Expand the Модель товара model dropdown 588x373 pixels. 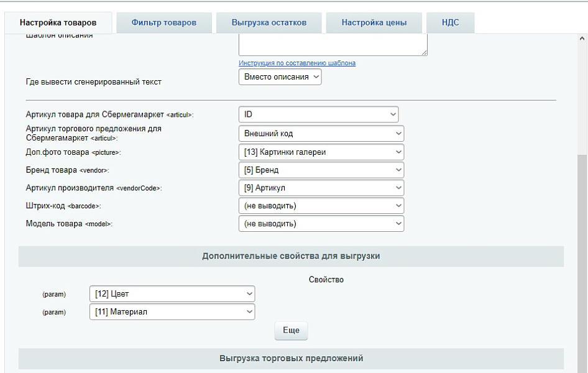321,223
